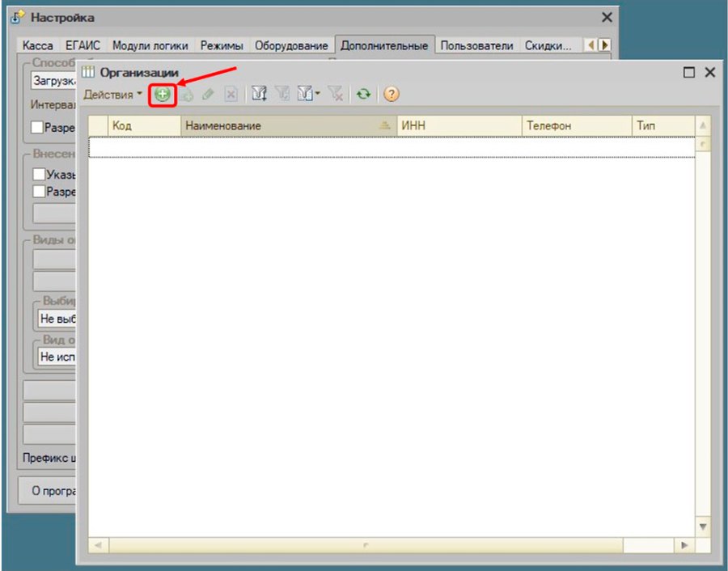Open filter and sorting setup funnel icon
Viewport: 728px width, 571px height.
tap(259, 95)
